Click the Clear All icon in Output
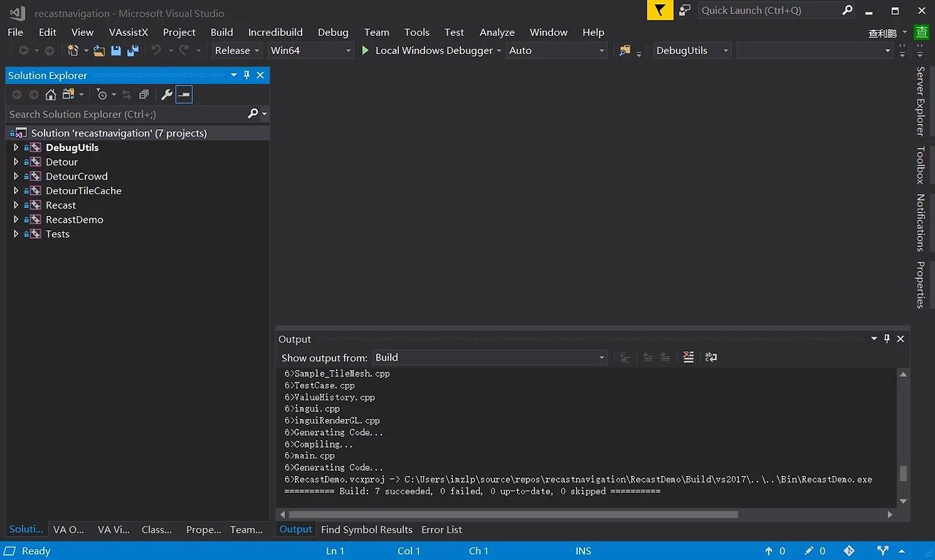This screenshot has width=935, height=560. click(688, 357)
